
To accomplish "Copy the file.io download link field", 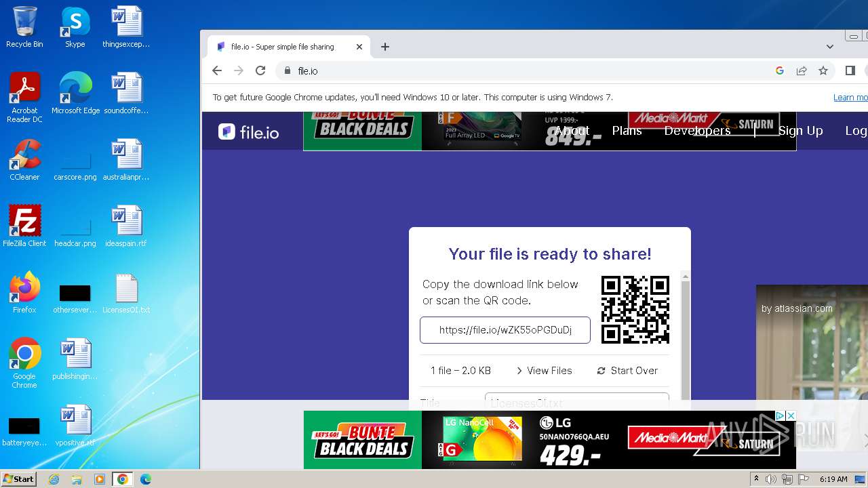I will [x=505, y=330].
